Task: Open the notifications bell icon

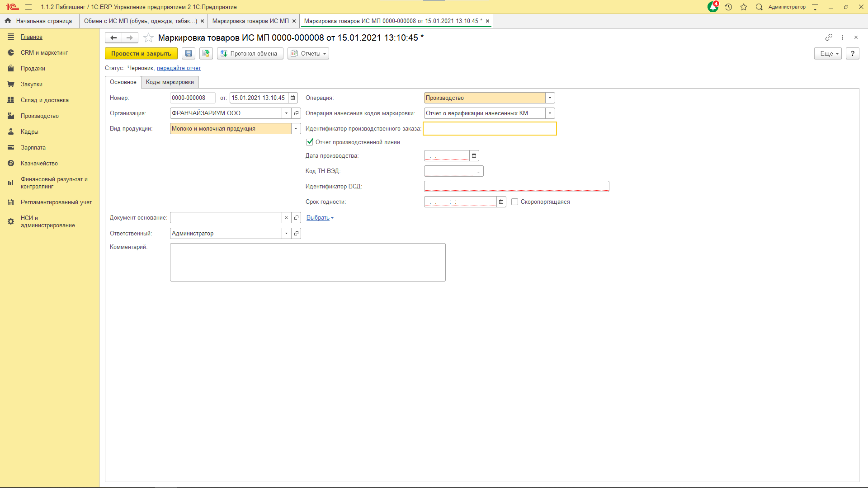Action: (x=713, y=7)
